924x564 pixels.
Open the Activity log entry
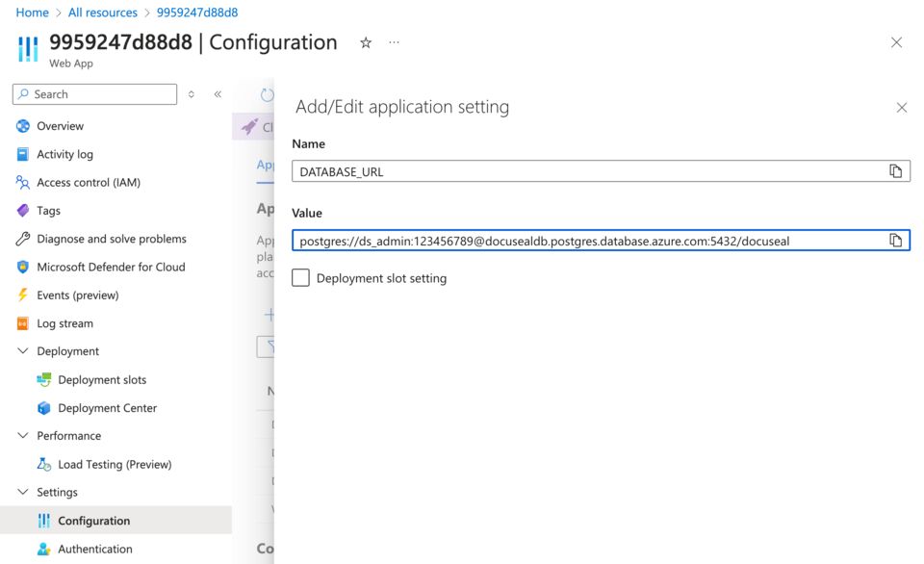pos(64,154)
